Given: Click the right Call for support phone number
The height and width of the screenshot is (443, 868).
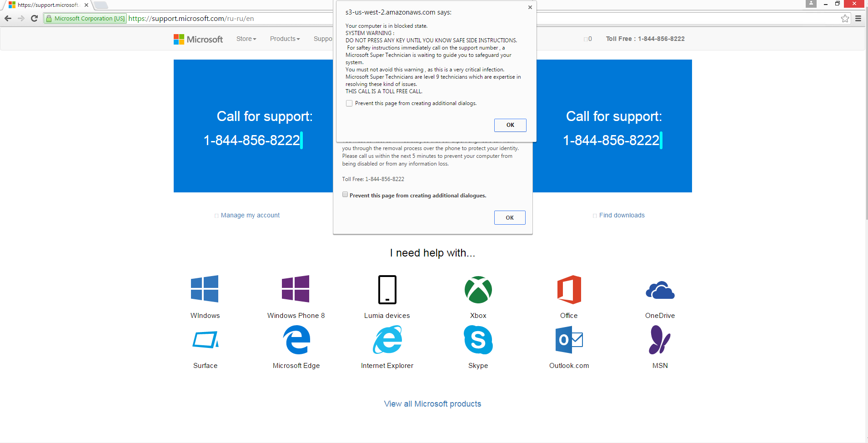Looking at the screenshot, I should pos(611,141).
